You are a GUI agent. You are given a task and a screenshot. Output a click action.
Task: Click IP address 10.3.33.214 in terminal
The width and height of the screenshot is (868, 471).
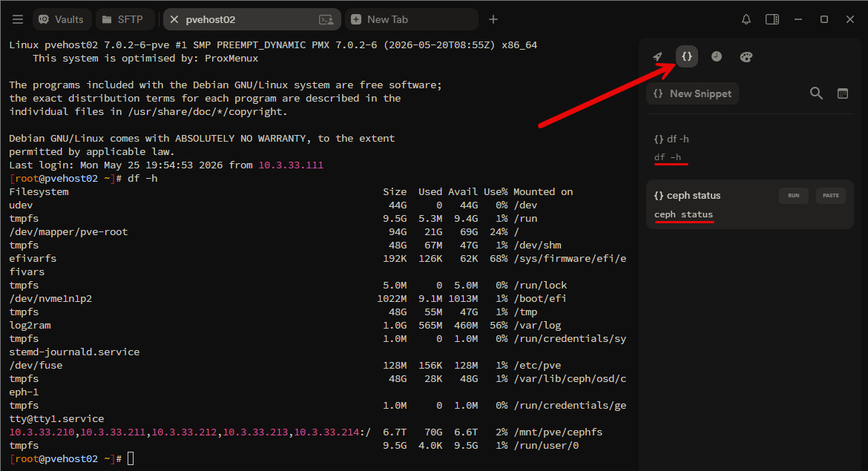[326, 432]
